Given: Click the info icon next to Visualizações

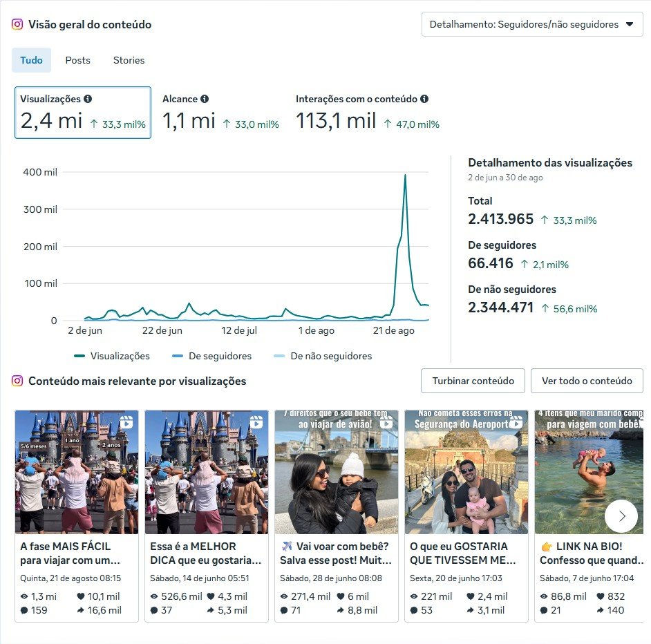Looking at the screenshot, I should pyautogui.click(x=88, y=99).
